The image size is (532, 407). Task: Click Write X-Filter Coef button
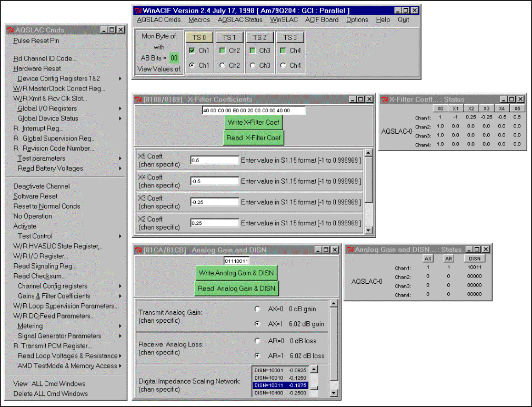(254, 122)
